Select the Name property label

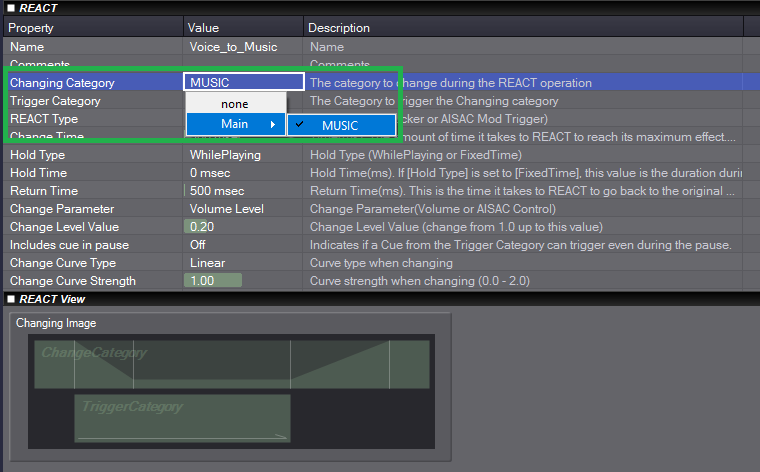pos(27,47)
